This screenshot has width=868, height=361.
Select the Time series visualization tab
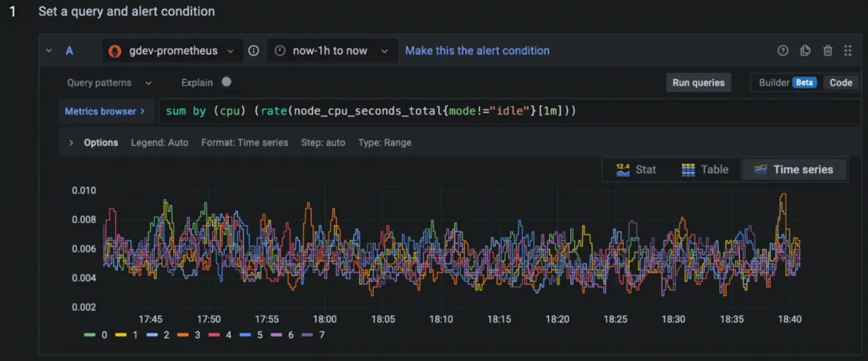pyautogui.click(x=793, y=170)
